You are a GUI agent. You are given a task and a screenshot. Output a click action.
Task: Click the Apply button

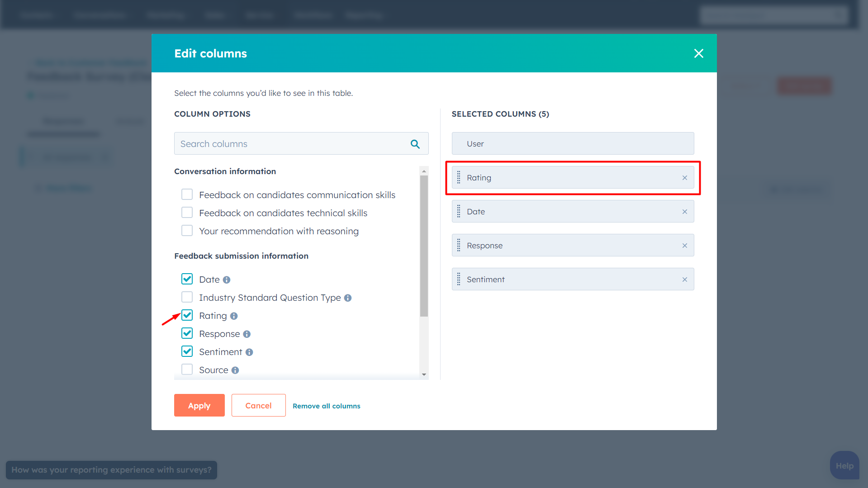click(x=199, y=405)
